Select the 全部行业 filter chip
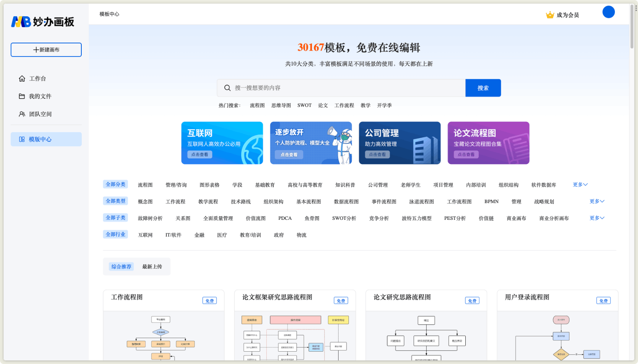The image size is (638, 364). pos(115,235)
